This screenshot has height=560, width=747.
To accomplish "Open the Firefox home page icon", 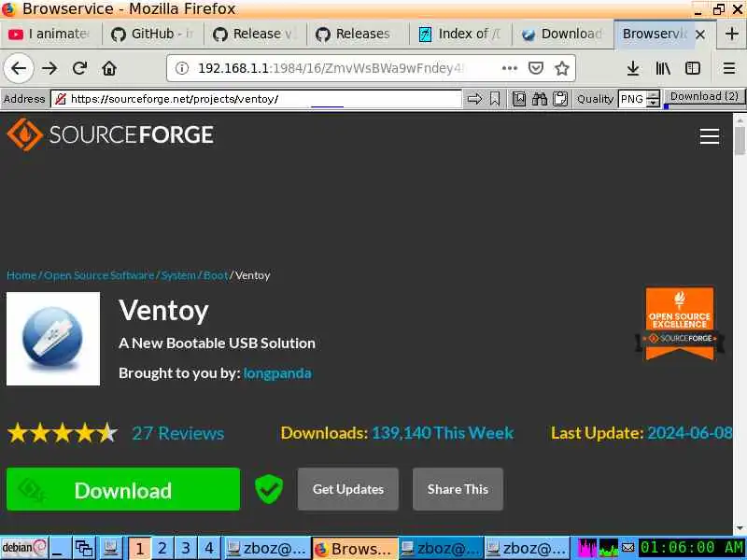I will pyautogui.click(x=109, y=68).
